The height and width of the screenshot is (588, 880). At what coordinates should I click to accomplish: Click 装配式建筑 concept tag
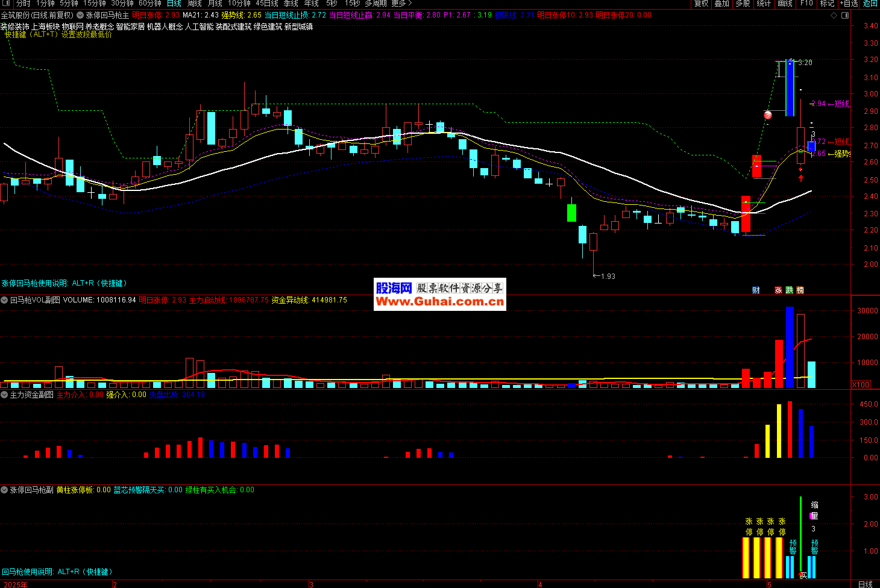[x=233, y=27]
